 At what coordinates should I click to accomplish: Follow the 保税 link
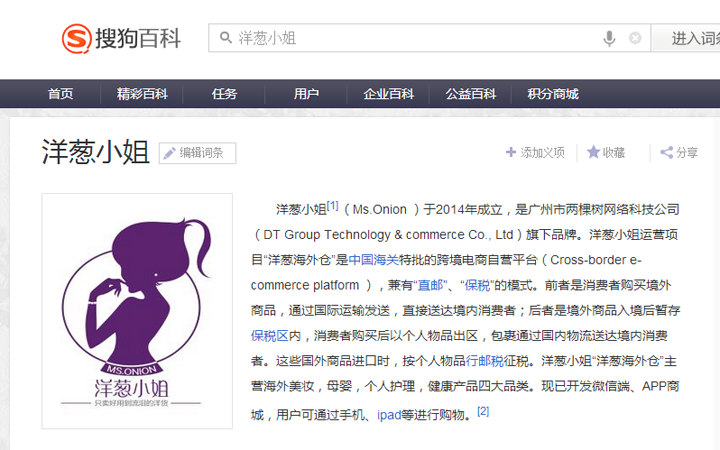coord(478,285)
